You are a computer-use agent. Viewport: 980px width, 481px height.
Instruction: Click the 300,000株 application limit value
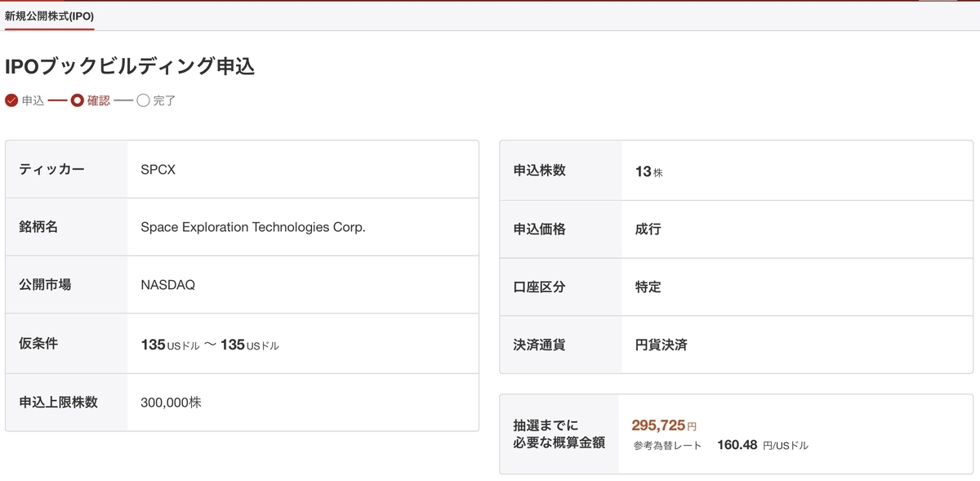(171, 402)
